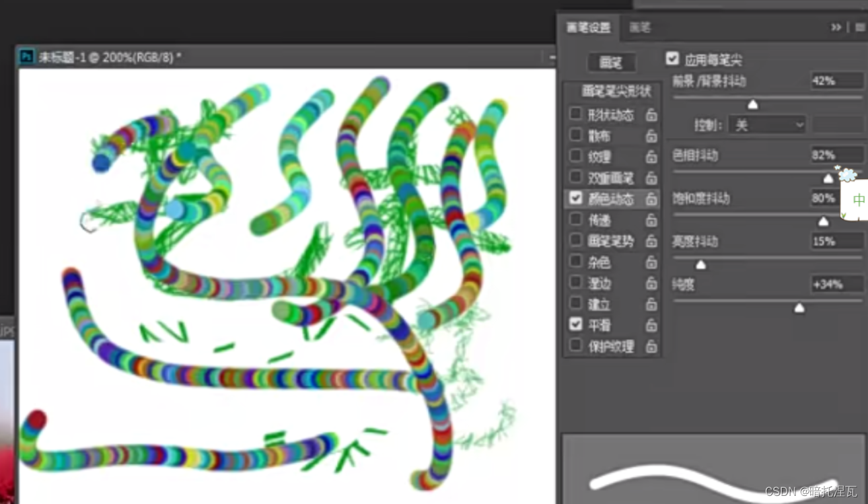Toggle the lock icon for 传递
868x504 pixels.
[651, 220]
